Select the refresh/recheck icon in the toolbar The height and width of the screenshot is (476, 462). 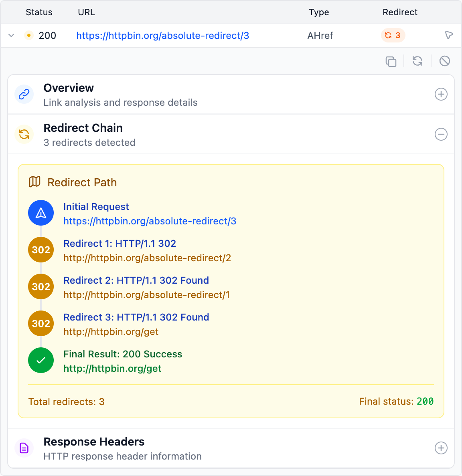[417, 61]
